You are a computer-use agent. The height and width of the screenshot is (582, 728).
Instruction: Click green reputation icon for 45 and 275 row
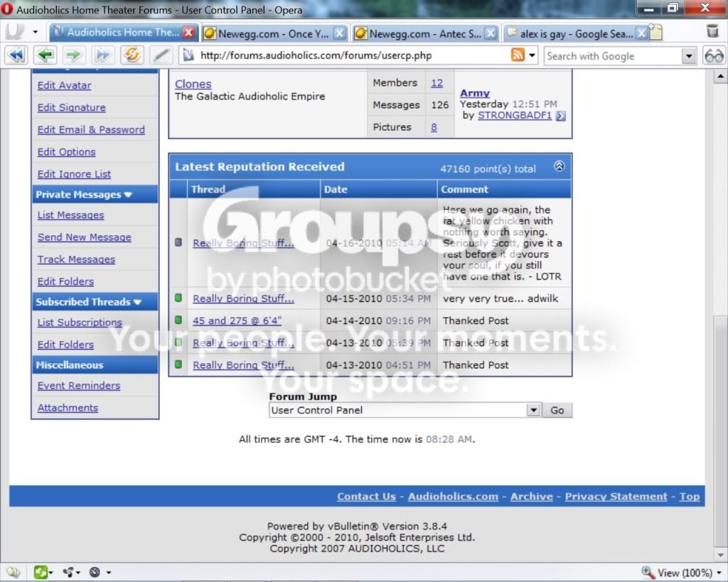coord(178,320)
